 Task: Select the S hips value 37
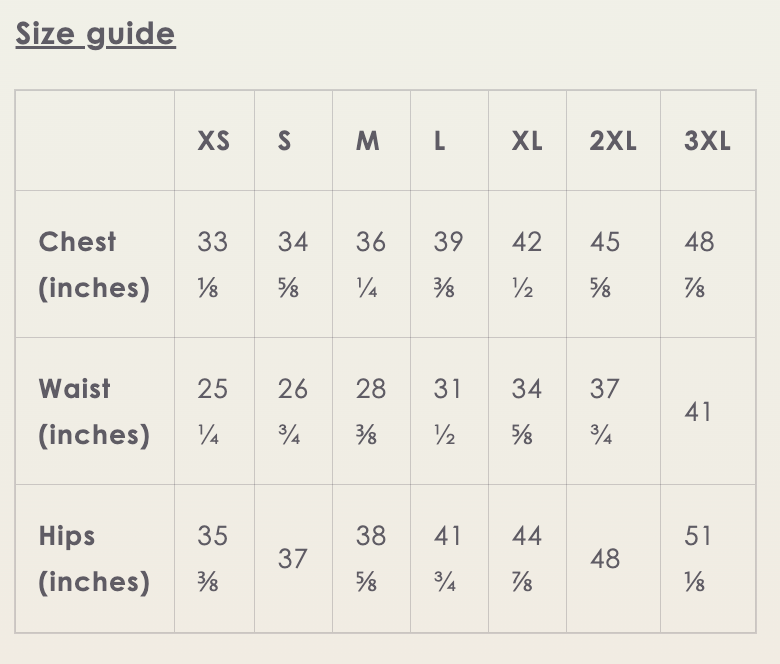tap(292, 559)
